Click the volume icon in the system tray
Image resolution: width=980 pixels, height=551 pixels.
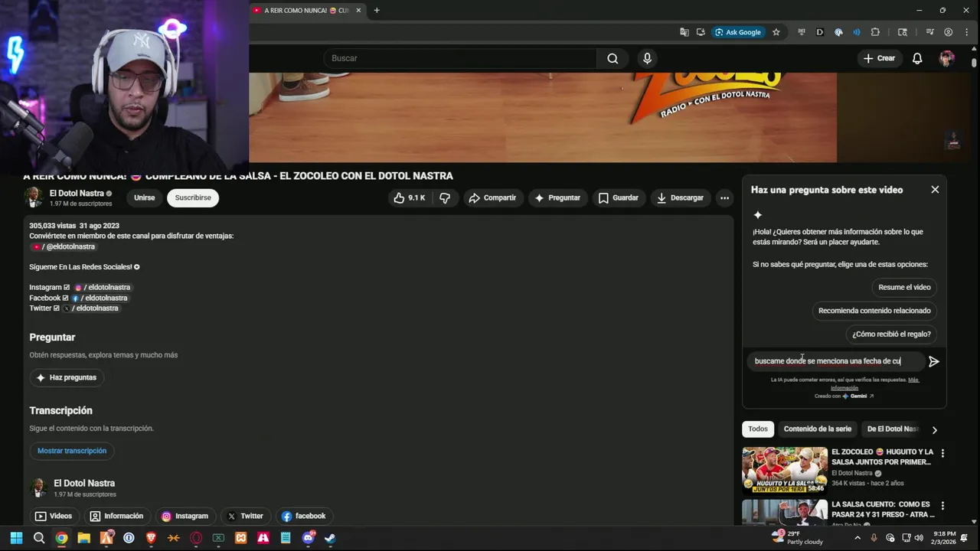pos(920,538)
